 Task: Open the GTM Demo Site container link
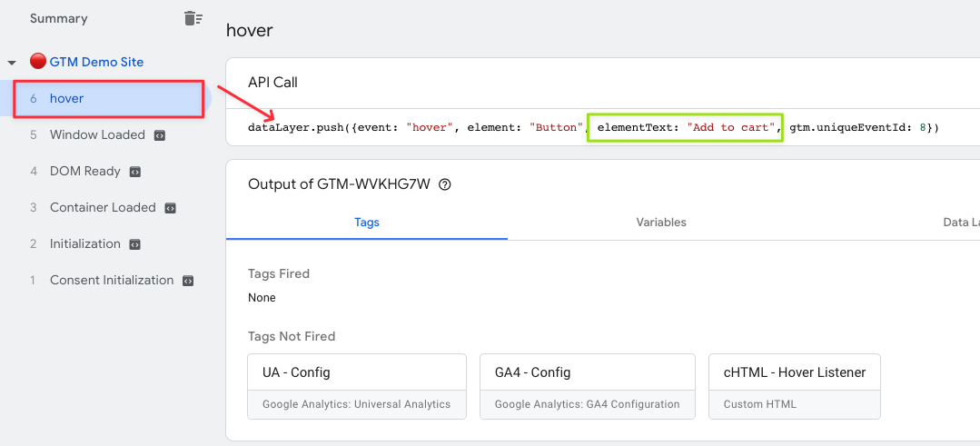pyautogui.click(x=96, y=62)
